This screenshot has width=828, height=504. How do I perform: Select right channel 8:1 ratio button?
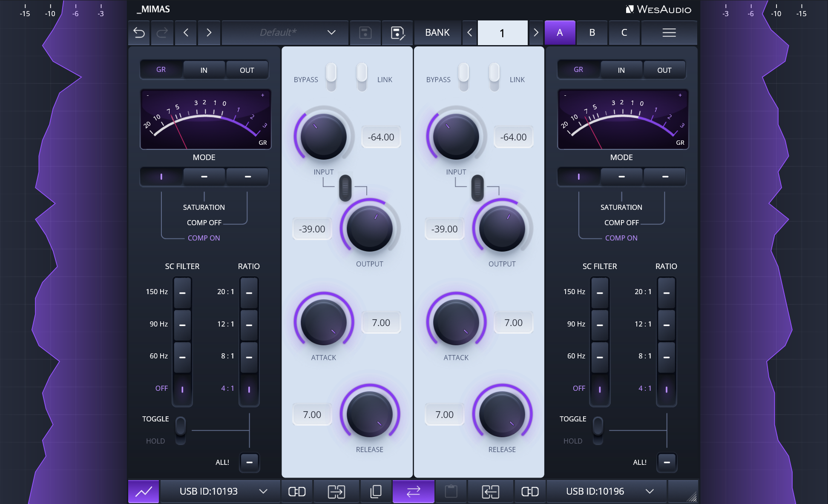tap(667, 357)
